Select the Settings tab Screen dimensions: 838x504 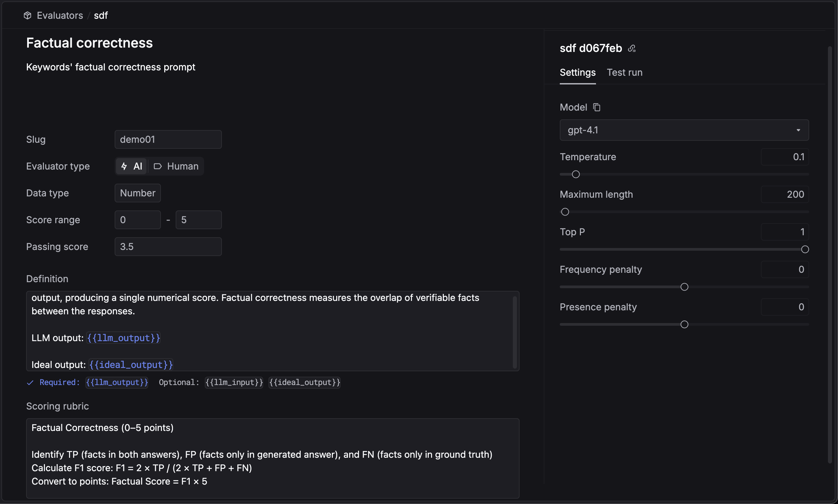[578, 72]
